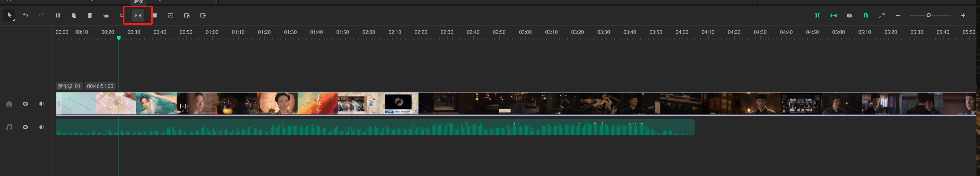Image resolution: width=980 pixels, height=176 pixels.
Task: Mute the video track speaker
Action: [x=41, y=104]
